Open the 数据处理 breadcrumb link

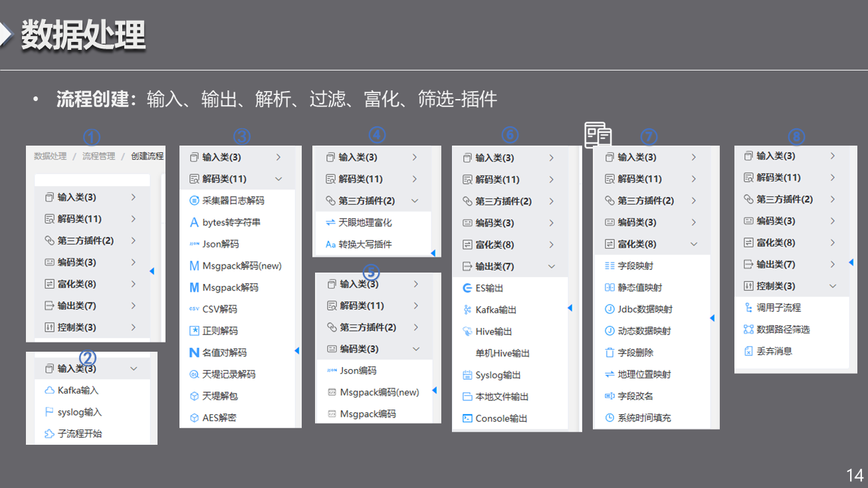[x=51, y=156]
